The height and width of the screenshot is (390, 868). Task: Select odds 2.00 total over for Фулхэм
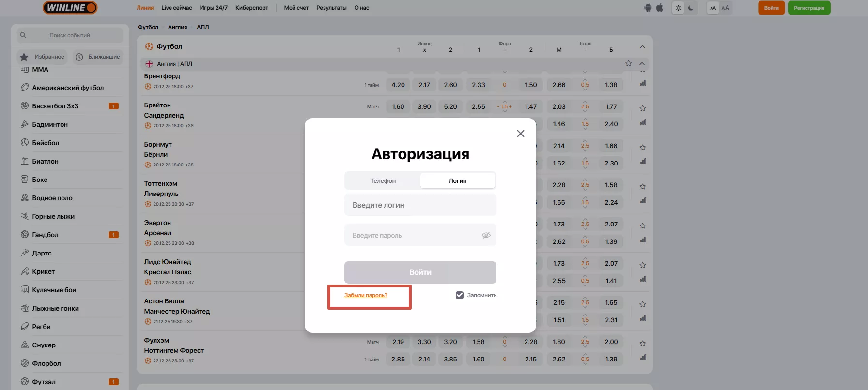click(x=611, y=342)
